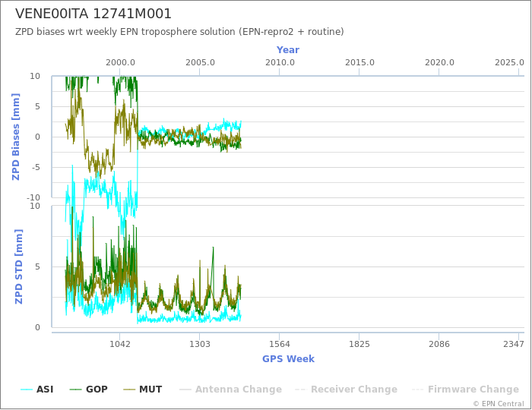Click the ZPD STD [mm] axis label
The image size is (532, 410).
pyautogui.click(x=19, y=266)
